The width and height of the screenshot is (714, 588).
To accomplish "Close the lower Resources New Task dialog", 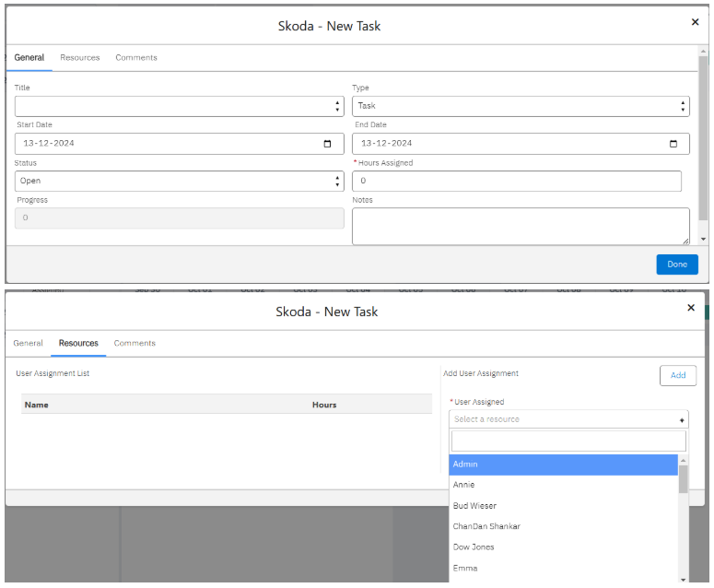I will click(x=691, y=308).
